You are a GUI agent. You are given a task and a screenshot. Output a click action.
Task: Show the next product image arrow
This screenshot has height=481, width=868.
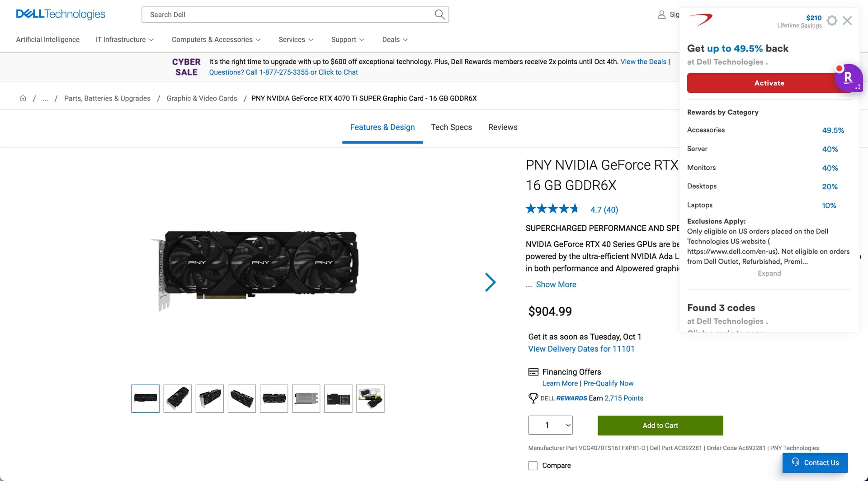coord(490,282)
